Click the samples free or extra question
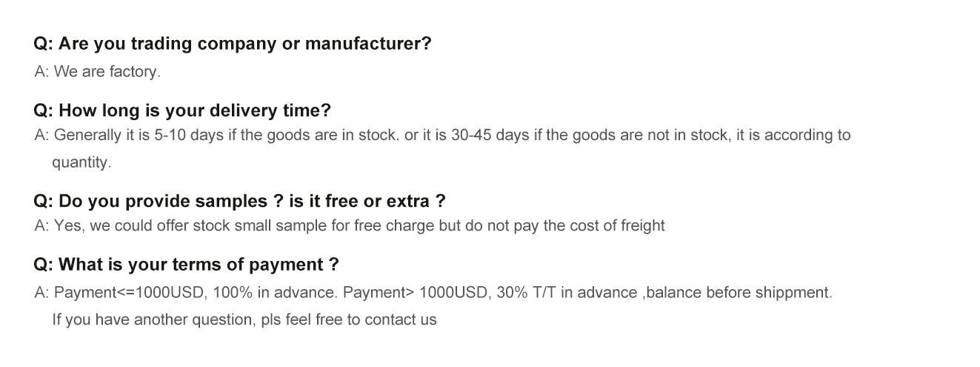Viewport: 980px width, 367px height. point(240,201)
